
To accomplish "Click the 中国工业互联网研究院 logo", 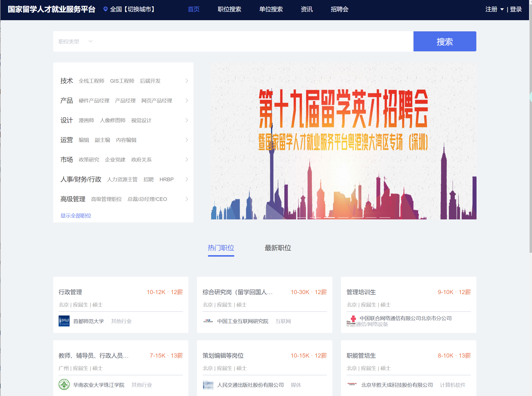I will [x=208, y=321].
